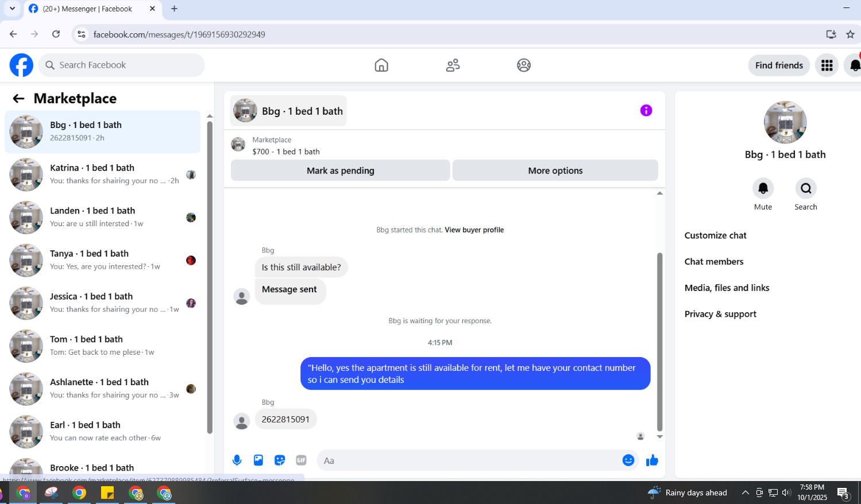Click the Search Facebook field
This screenshot has width=861, height=504.
click(122, 65)
